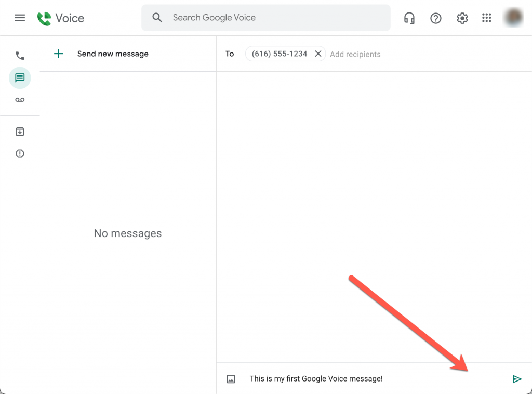This screenshot has width=532, height=394.
Task: Select the Spam icon in the sidebar
Action: click(x=20, y=153)
